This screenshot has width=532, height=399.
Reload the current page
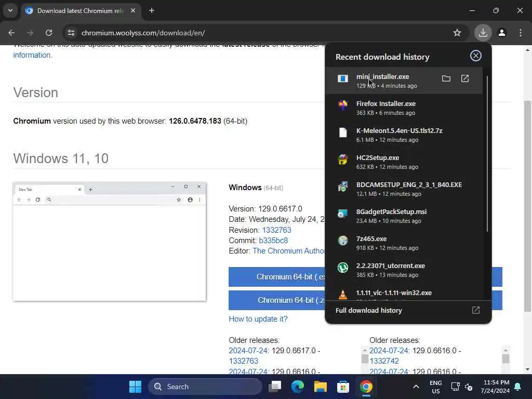[x=49, y=33]
